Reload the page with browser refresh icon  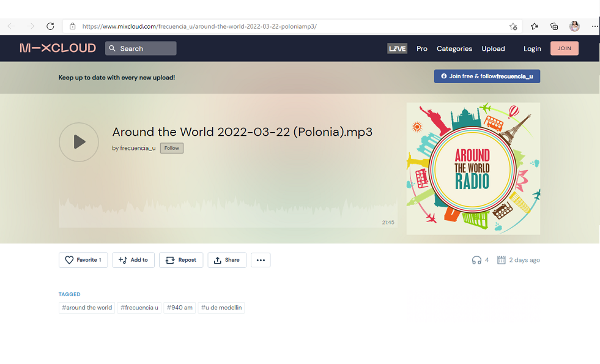(x=50, y=26)
